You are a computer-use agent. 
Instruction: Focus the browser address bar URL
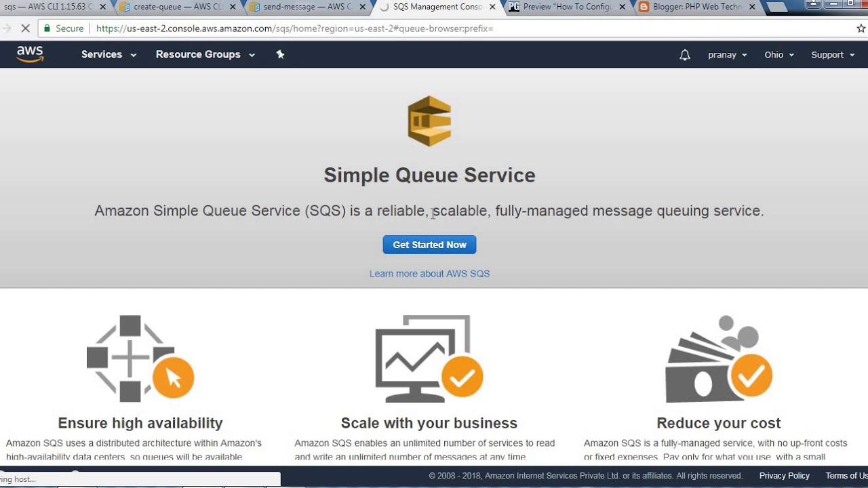[295, 28]
